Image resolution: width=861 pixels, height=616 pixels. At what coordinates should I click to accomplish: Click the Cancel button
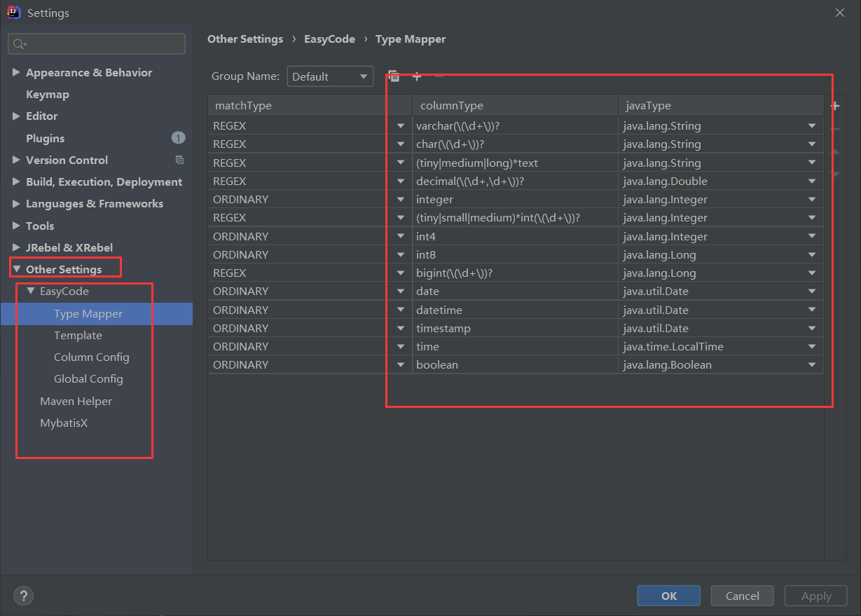tap(743, 596)
